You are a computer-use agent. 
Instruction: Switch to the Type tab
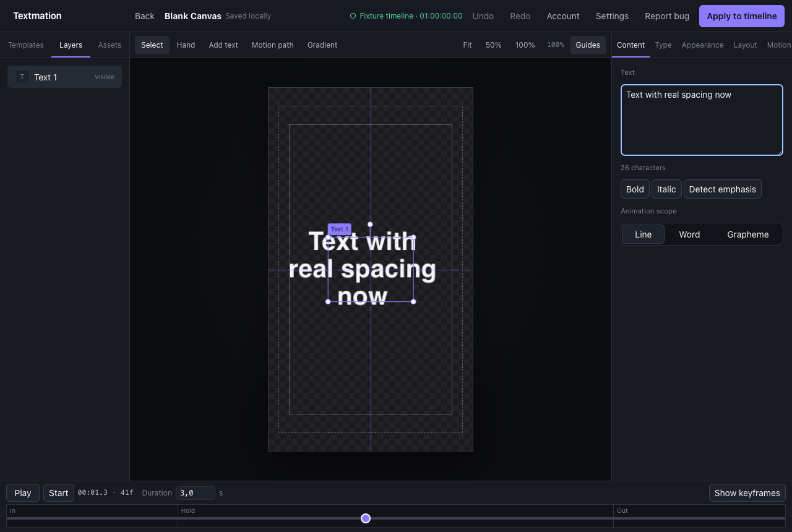point(663,45)
